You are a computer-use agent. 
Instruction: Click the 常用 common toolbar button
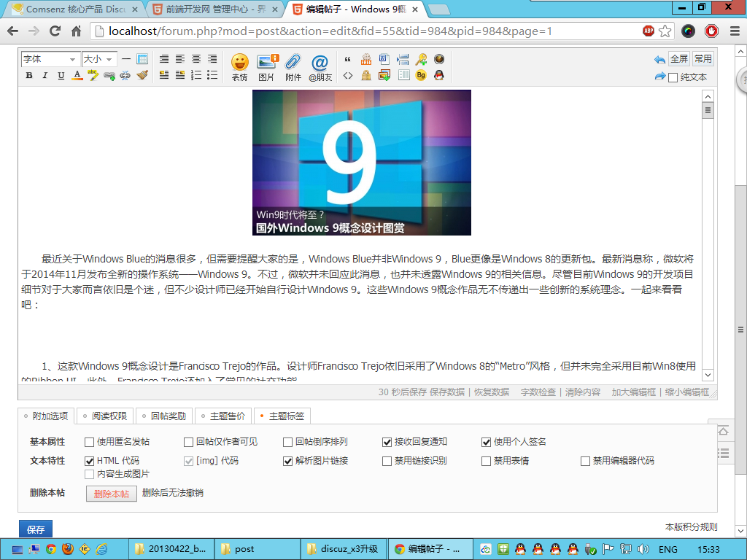tap(703, 58)
